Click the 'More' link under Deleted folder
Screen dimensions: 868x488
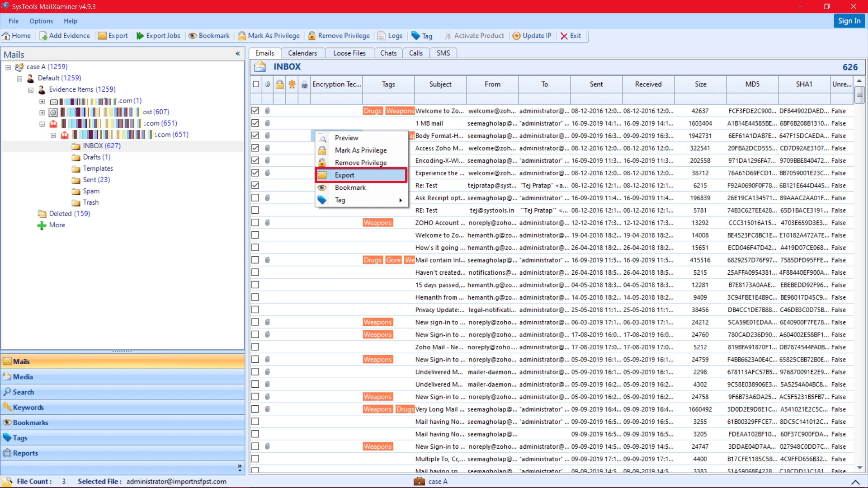coord(56,225)
